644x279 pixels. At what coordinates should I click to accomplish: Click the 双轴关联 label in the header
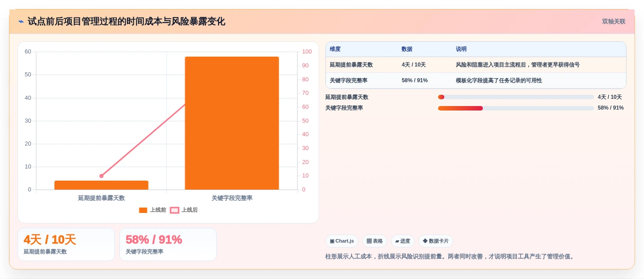coord(613,22)
